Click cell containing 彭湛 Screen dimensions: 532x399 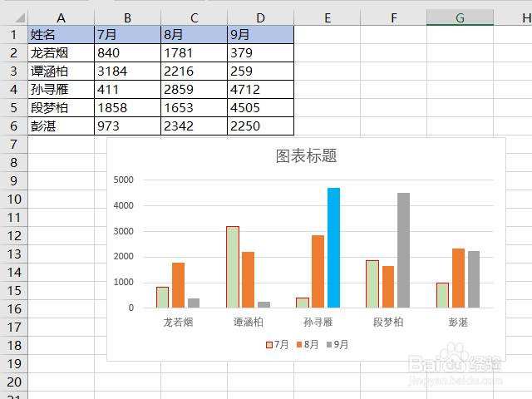pos(61,126)
